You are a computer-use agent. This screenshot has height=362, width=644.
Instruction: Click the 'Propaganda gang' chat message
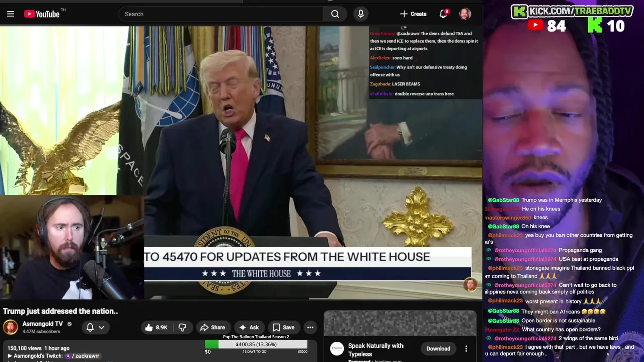click(x=580, y=250)
